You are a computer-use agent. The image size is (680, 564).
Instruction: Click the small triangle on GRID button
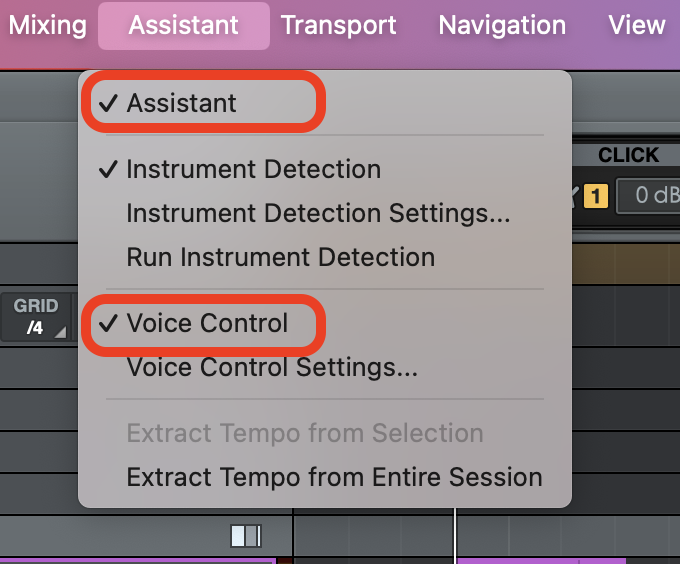click(x=61, y=331)
